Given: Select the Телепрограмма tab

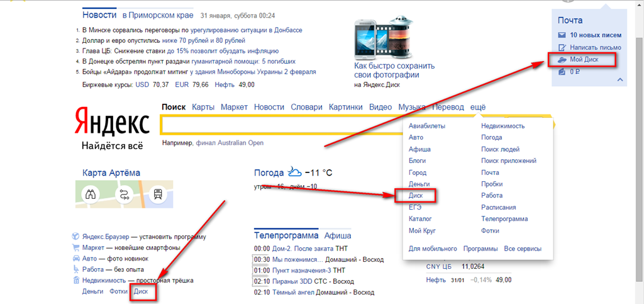Looking at the screenshot, I should (286, 236).
